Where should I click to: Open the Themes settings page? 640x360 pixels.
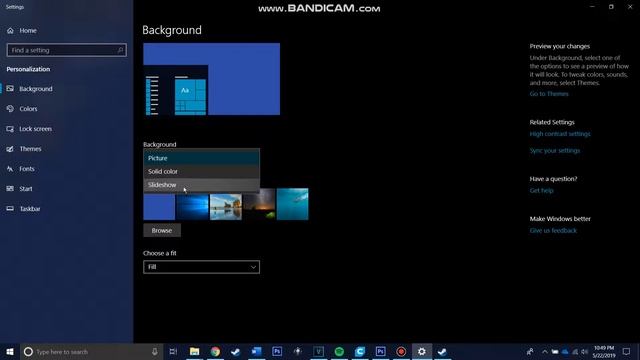pyautogui.click(x=30, y=149)
